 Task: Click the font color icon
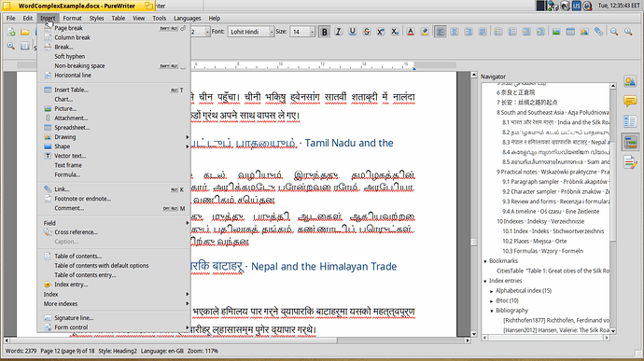pyautogui.click(x=411, y=32)
